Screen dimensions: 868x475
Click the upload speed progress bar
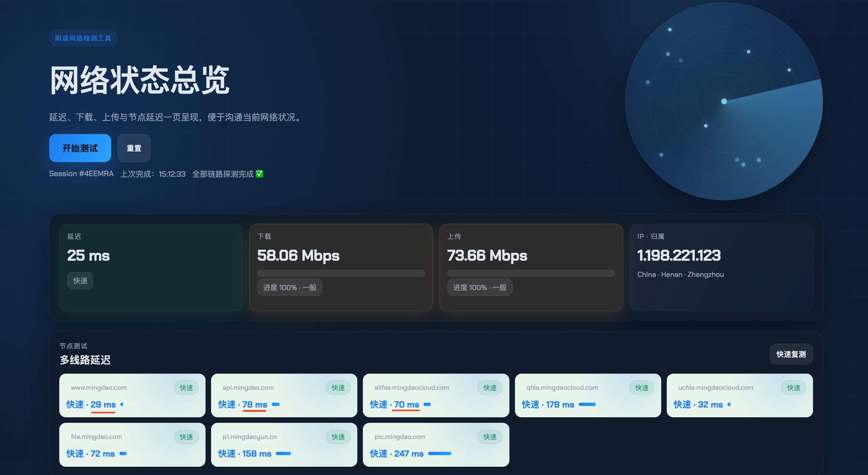tap(531, 273)
